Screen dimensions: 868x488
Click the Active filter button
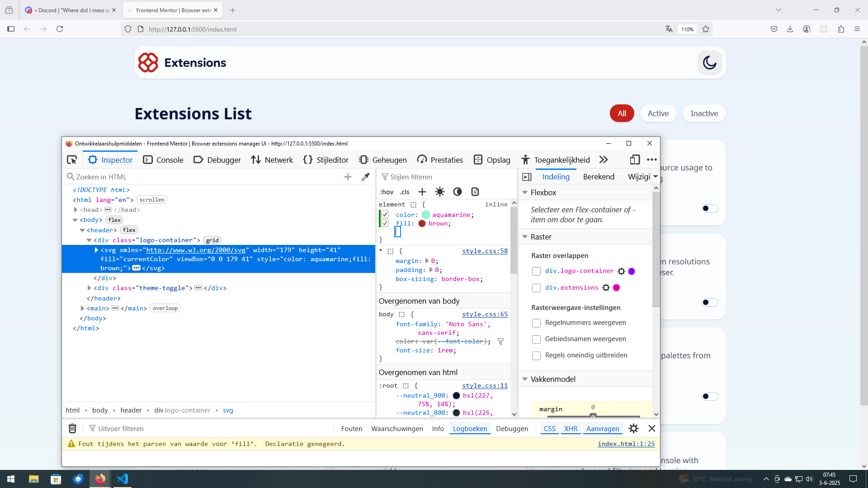pyautogui.click(x=658, y=113)
